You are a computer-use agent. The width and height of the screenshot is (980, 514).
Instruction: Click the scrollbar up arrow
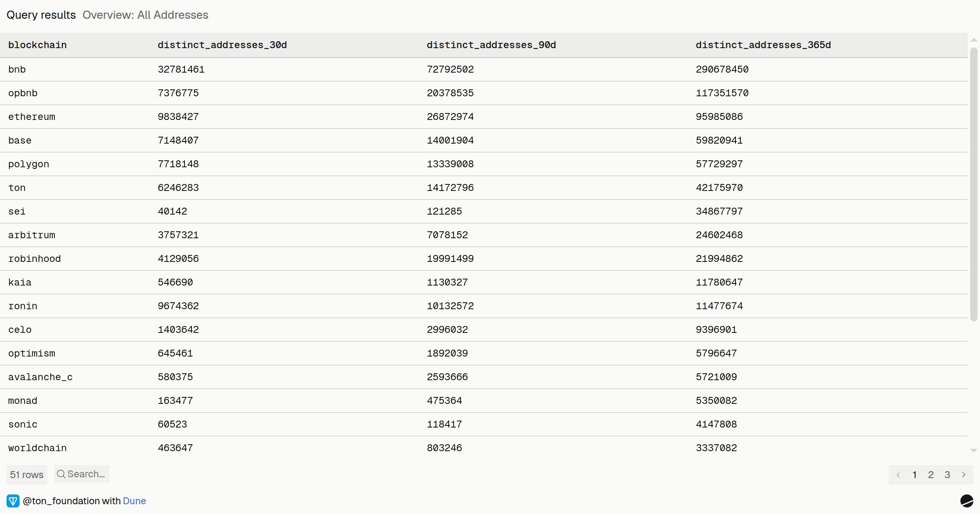(974, 40)
